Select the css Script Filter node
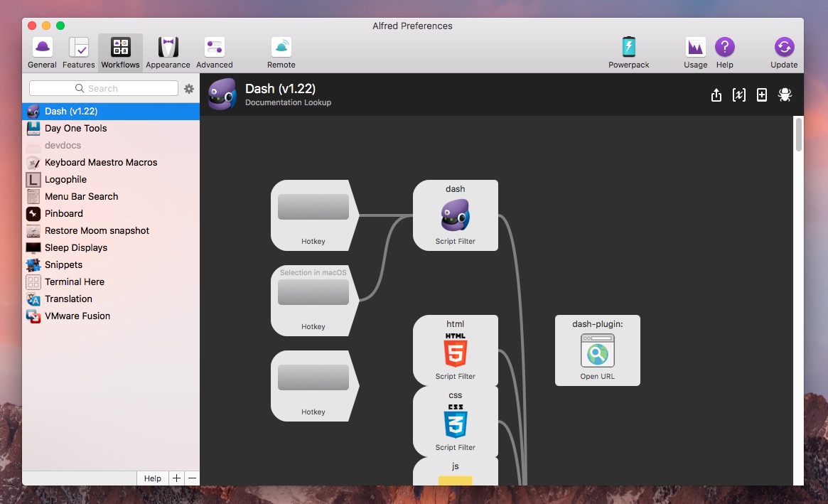The image size is (828, 504). tap(455, 422)
